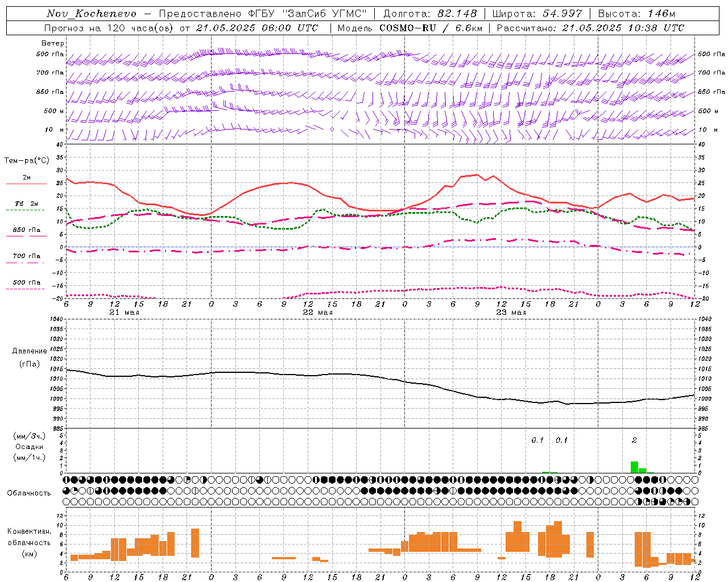Click the forecast header Прогноз на 120 часа(ов)
Image resolution: width=728 pixels, height=582 pixels.
pos(110,28)
